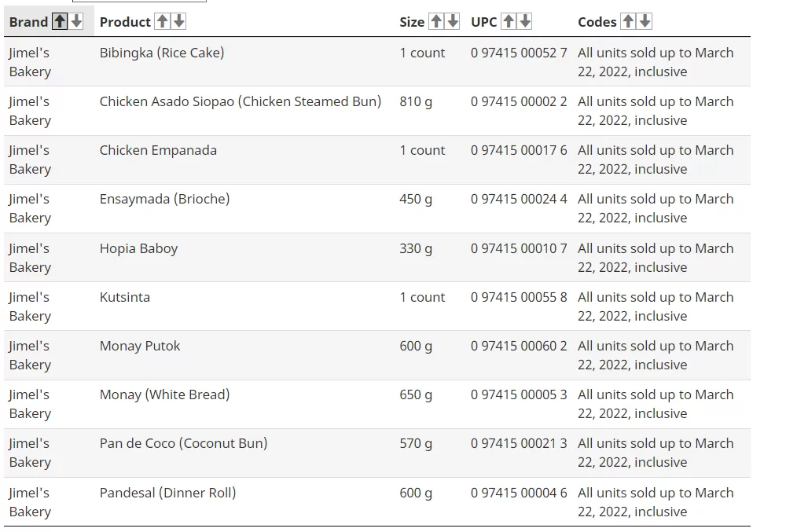
Task: Click the Pandesal (Dinner Roll) cell
Action: pos(167,493)
